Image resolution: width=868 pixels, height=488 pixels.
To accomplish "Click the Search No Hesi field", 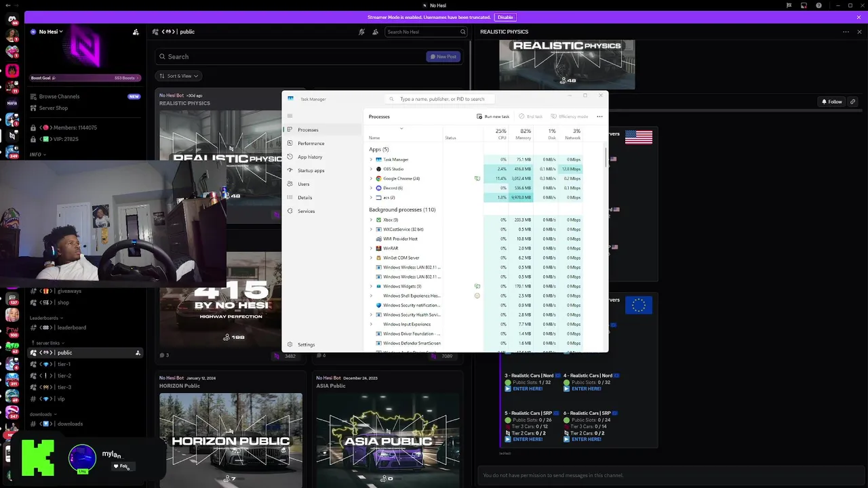I will point(426,32).
